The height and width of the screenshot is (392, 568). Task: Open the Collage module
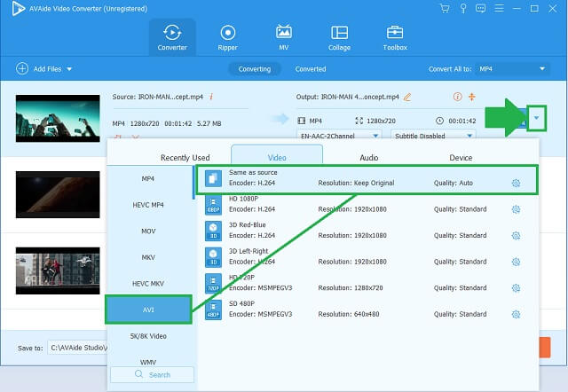[x=339, y=37]
